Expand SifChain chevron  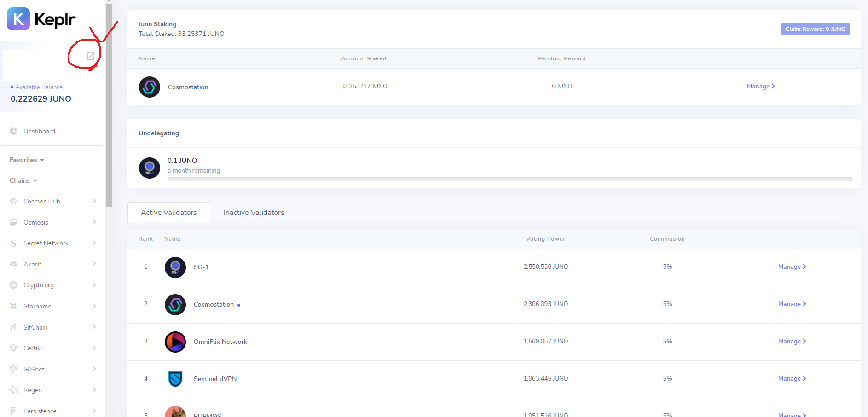pos(94,327)
